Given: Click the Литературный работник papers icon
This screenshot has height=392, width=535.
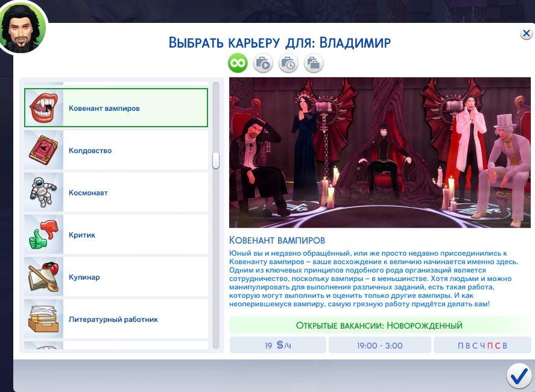Looking at the screenshot, I should 44,320.
